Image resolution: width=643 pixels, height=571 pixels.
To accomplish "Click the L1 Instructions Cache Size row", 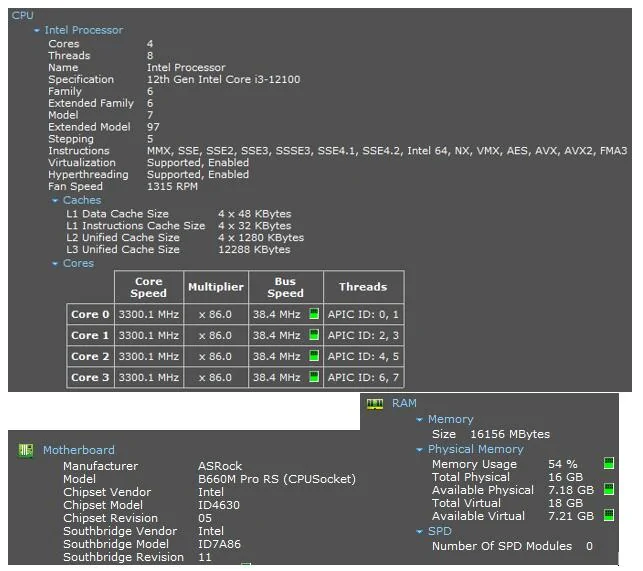I will pos(179,226).
